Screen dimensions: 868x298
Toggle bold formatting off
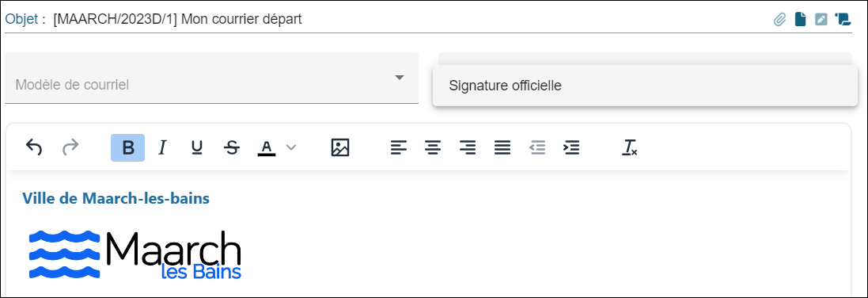point(128,147)
